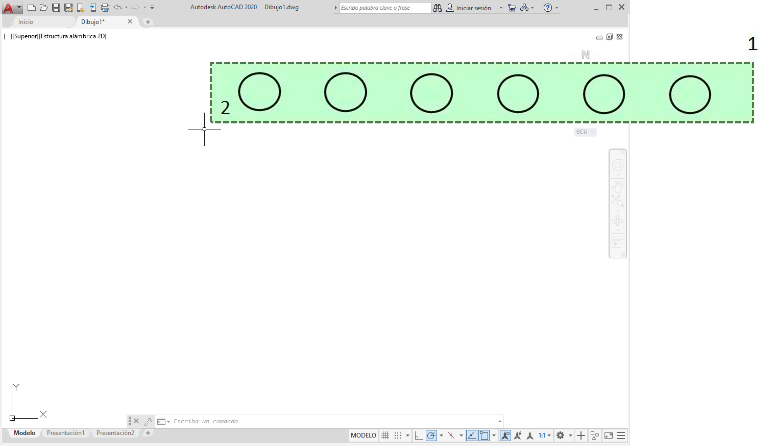This screenshot has width=759, height=446.
Task: Open snap mode settings dropdown
Action: [408, 435]
